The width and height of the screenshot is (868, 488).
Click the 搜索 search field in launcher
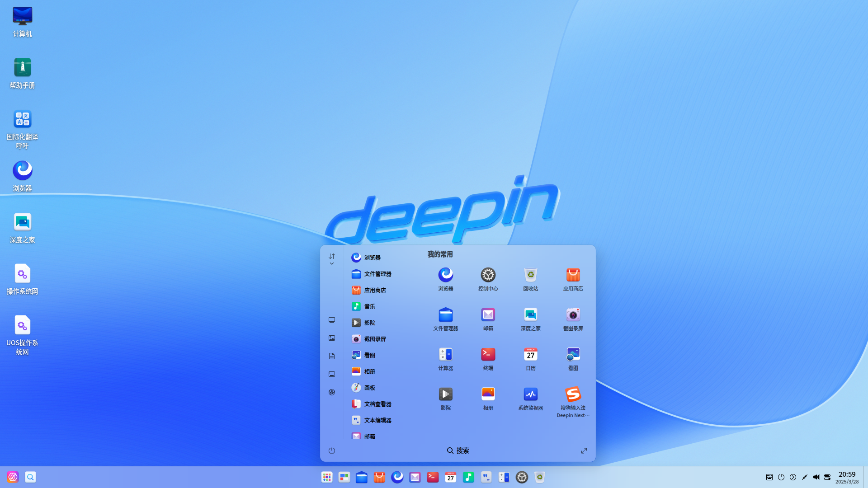[x=458, y=450]
